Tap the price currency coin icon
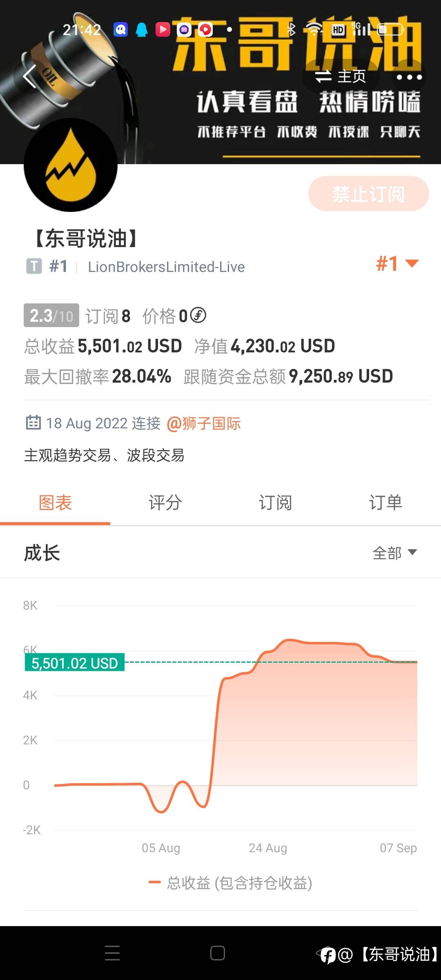 tap(198, 315)
